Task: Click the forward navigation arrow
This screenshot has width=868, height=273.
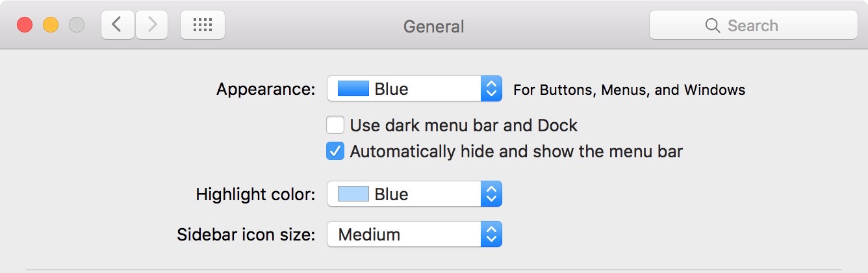Action: (x=152, y=25)
